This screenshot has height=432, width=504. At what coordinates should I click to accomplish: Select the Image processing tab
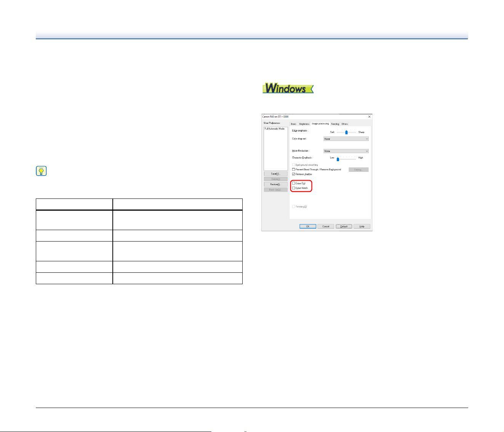click(320, 123)
